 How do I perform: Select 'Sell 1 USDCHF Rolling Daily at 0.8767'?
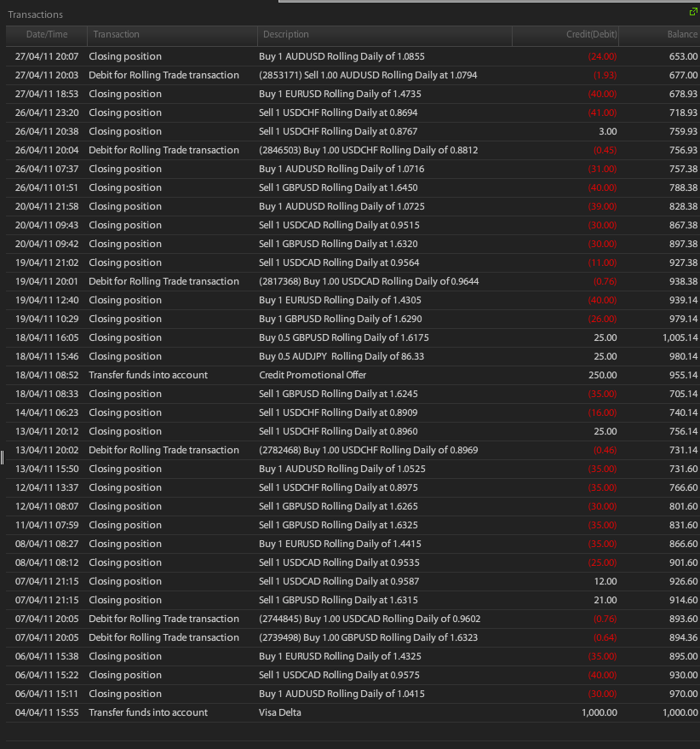[338, 131]
